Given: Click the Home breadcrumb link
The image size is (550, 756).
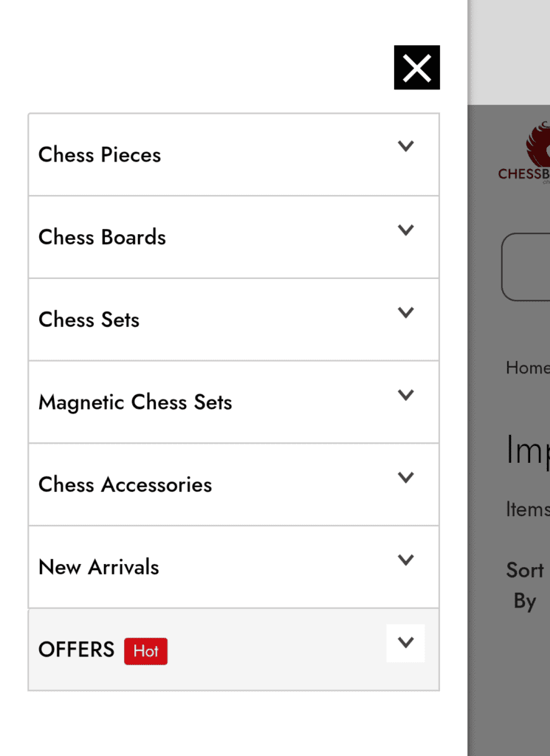Looking at the screenshot, I should (527, 368).
